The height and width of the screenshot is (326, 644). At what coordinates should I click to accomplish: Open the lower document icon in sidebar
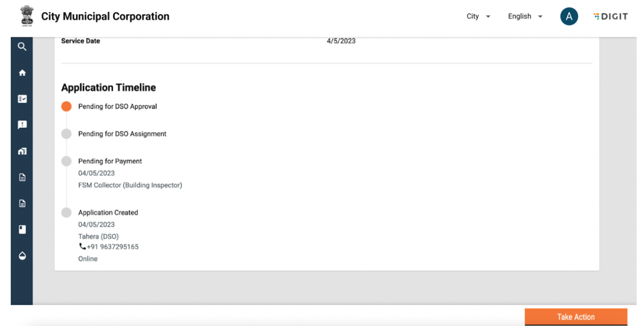(22, 203)
